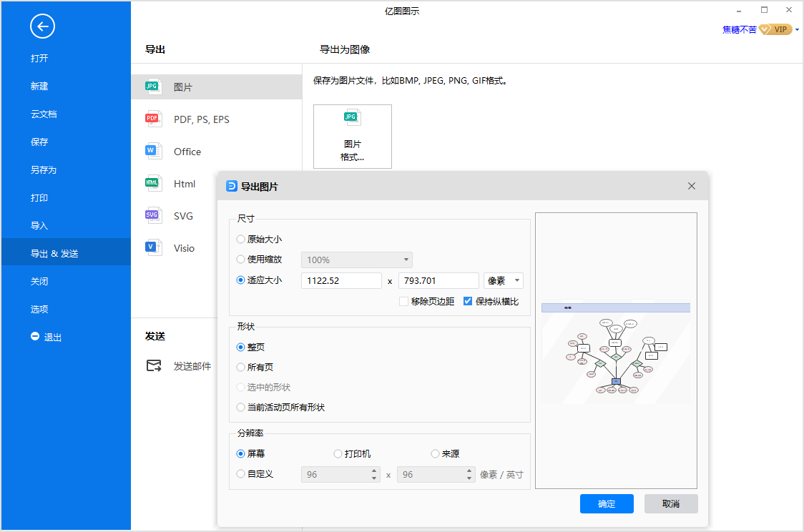Choose the Html export format
Screen dimensions: 804x532
(184, 184)
